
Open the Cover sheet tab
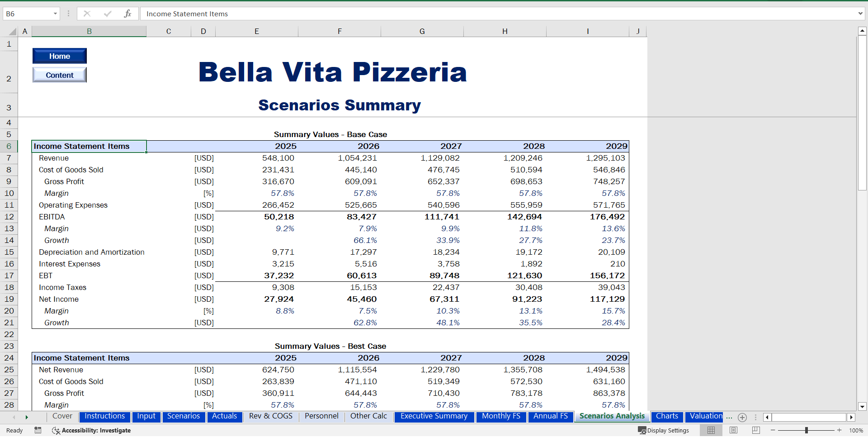62,416
